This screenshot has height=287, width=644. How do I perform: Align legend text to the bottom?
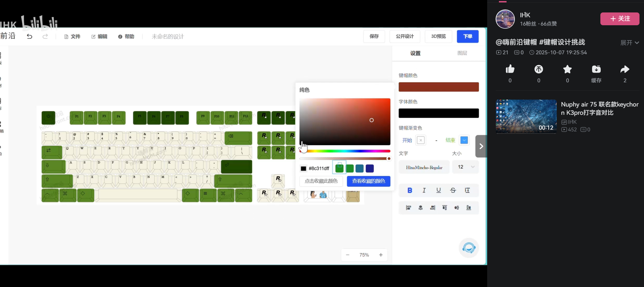pyautogui.click(x=468, y=208)
